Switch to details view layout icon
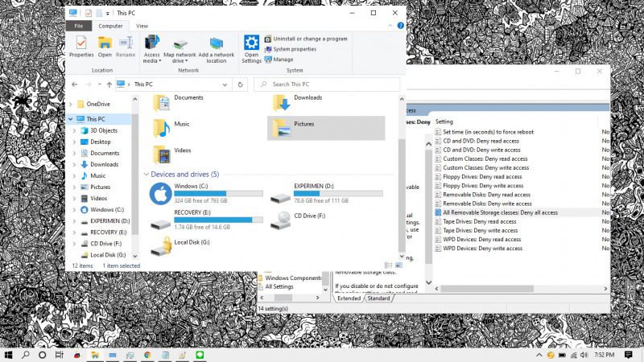This screenshot has height=362, width=644. pos(389,265)
